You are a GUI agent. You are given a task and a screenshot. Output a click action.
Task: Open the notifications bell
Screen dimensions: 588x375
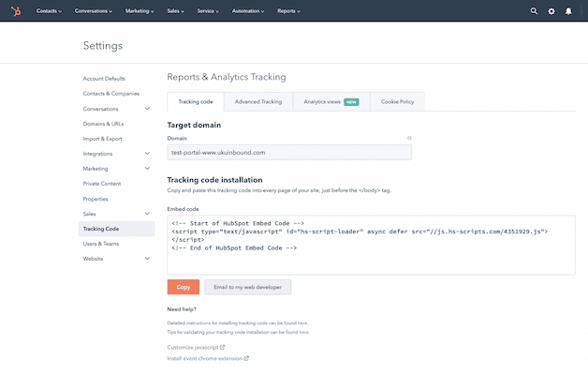pyautogui.click(x=568, y=11)
